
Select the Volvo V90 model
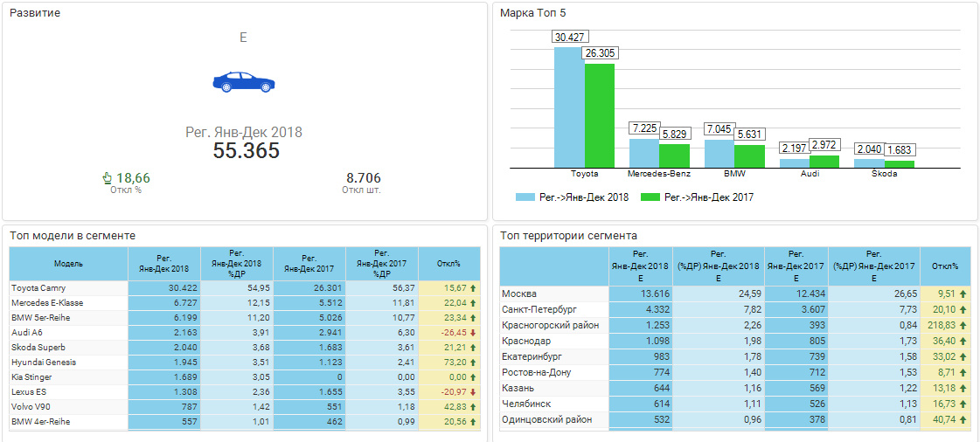[x=30, y=406]
